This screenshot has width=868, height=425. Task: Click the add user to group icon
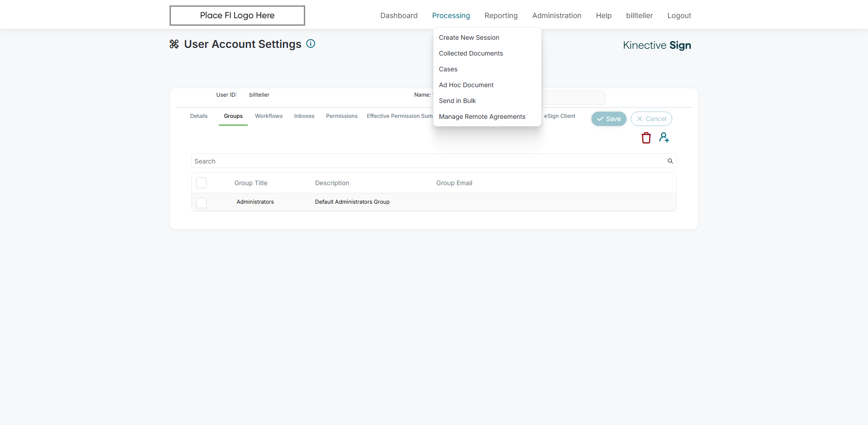tap(664, 137)
